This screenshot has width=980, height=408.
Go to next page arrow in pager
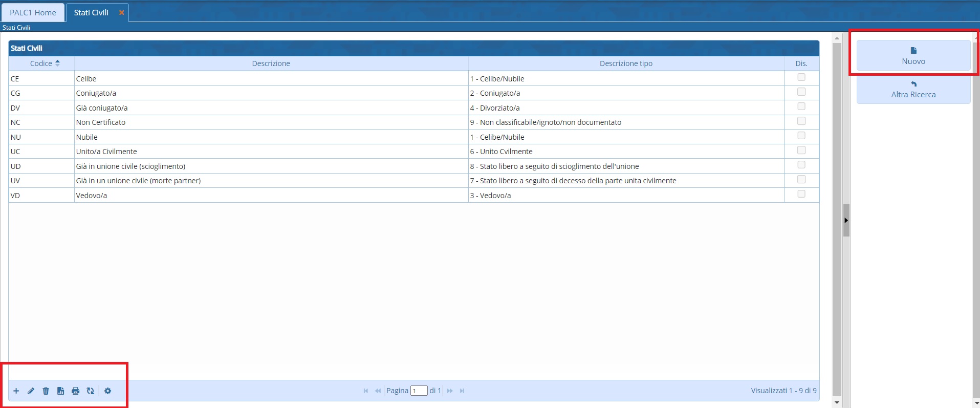(450, 391)
